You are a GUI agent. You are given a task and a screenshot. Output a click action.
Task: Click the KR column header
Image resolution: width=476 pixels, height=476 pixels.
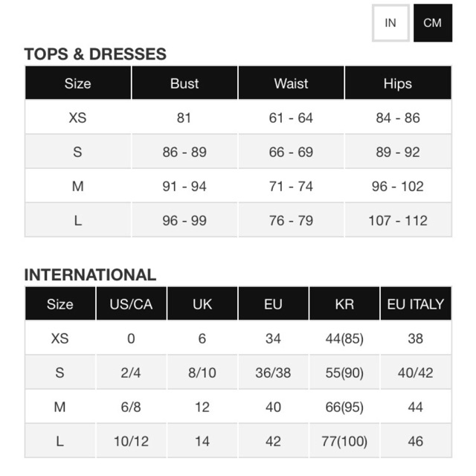(344, 303)
